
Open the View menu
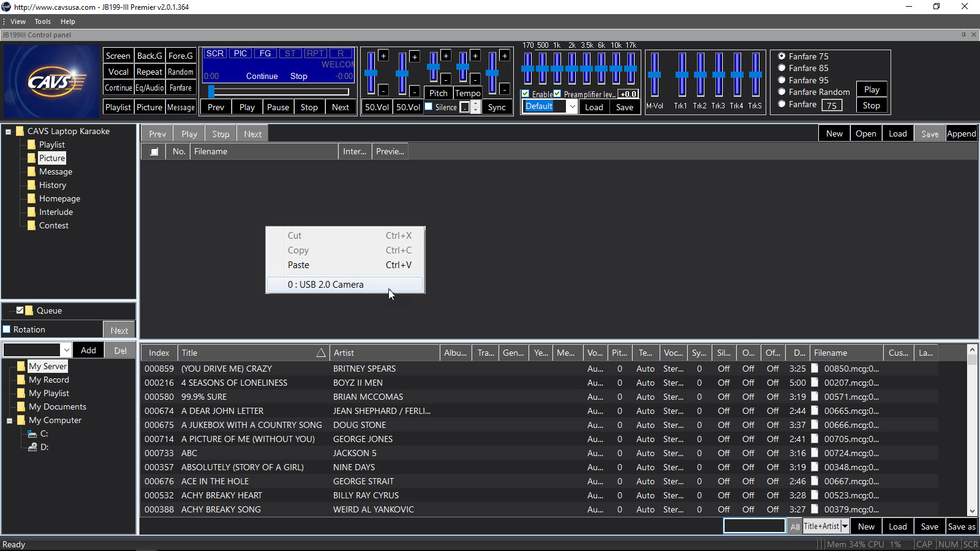pyautogui.click(x=18, y=21)
